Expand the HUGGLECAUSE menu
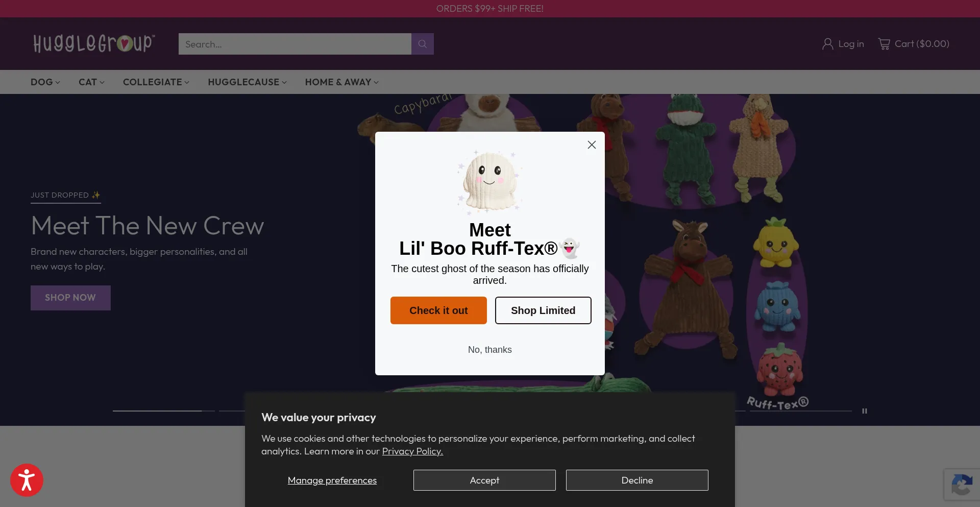 point(247,82)
